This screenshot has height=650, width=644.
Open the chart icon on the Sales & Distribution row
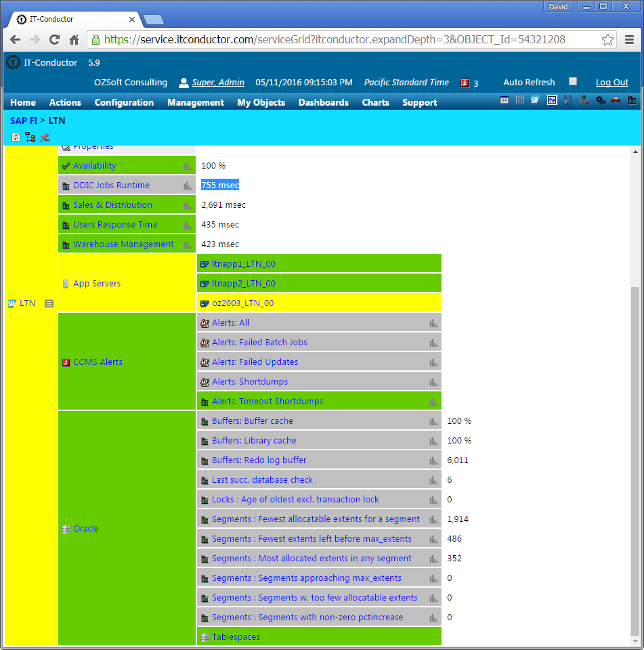point(188,205)
